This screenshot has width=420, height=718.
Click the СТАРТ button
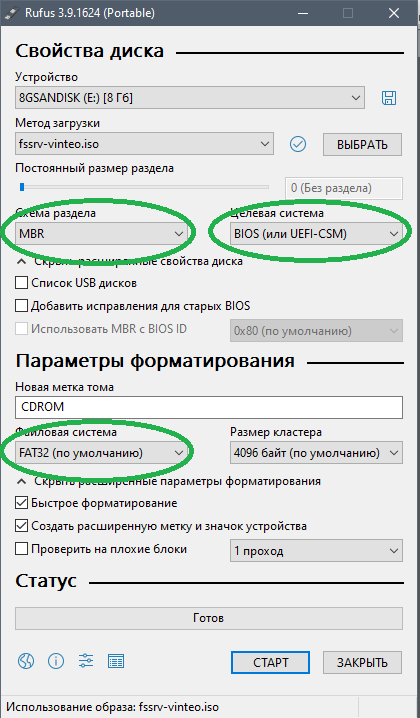(x=270, y=662)
